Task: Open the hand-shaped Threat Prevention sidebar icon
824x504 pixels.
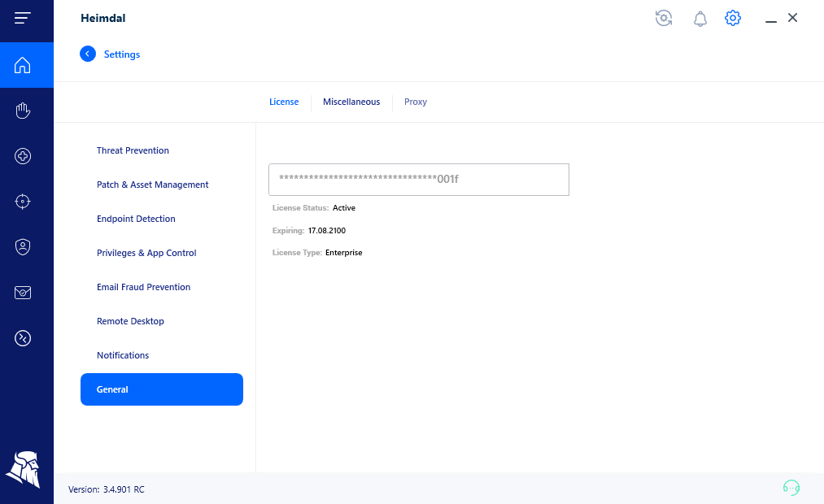Action: click(23, 111)
